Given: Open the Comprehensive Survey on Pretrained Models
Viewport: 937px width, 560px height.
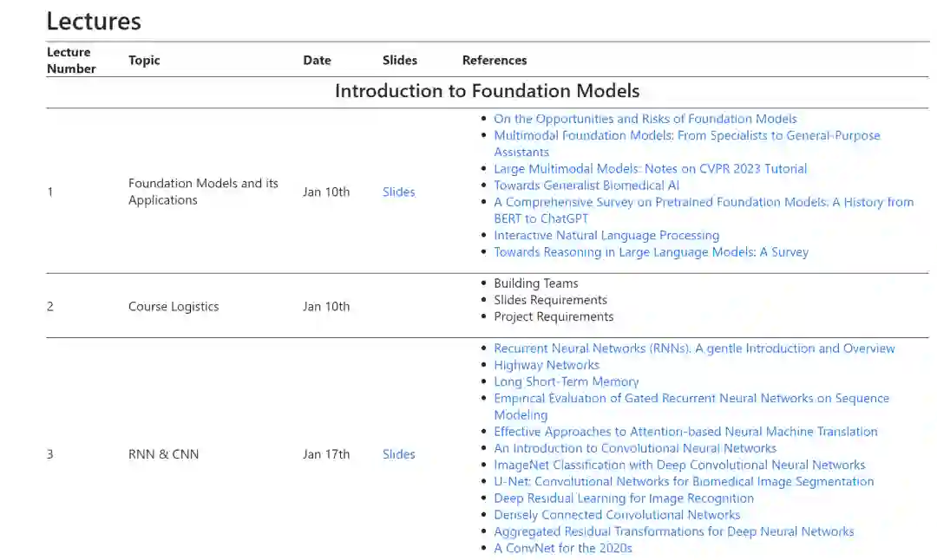Looking at the screenshot, I should point(703,203).
